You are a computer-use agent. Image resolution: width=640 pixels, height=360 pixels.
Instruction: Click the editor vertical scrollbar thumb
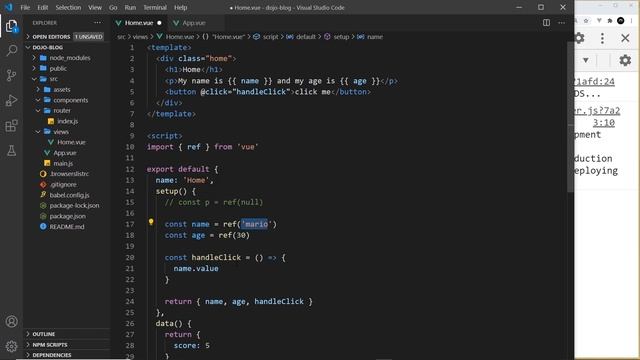tap(570, 116)
